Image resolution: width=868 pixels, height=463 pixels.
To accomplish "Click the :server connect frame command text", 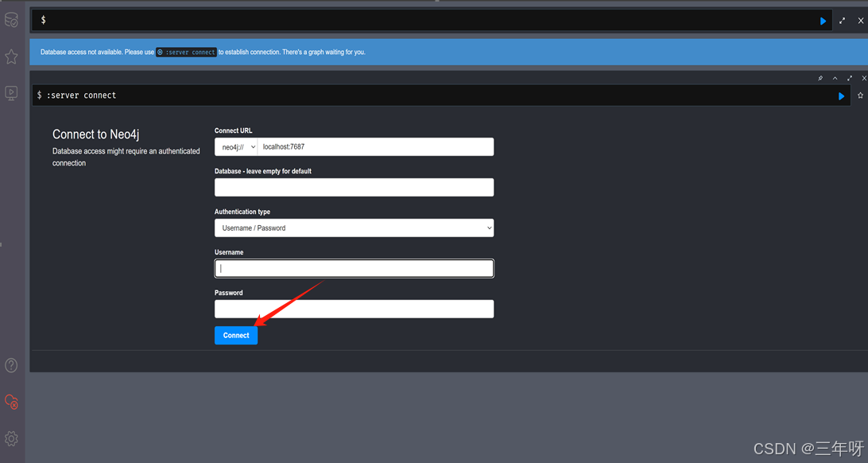I will [x=81, y=95].
